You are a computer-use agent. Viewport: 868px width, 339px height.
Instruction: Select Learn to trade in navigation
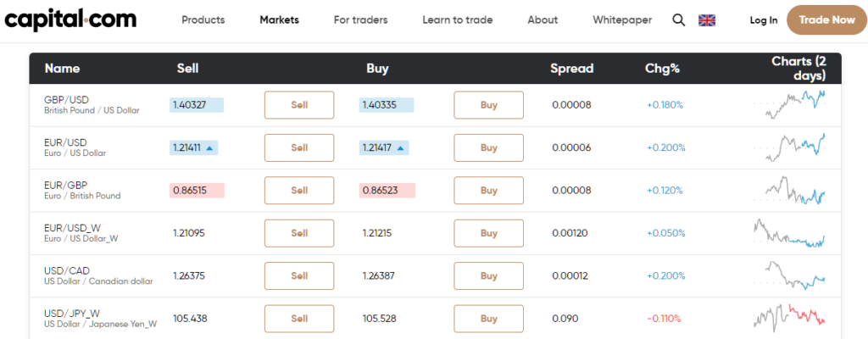click(x=457, y=20)
